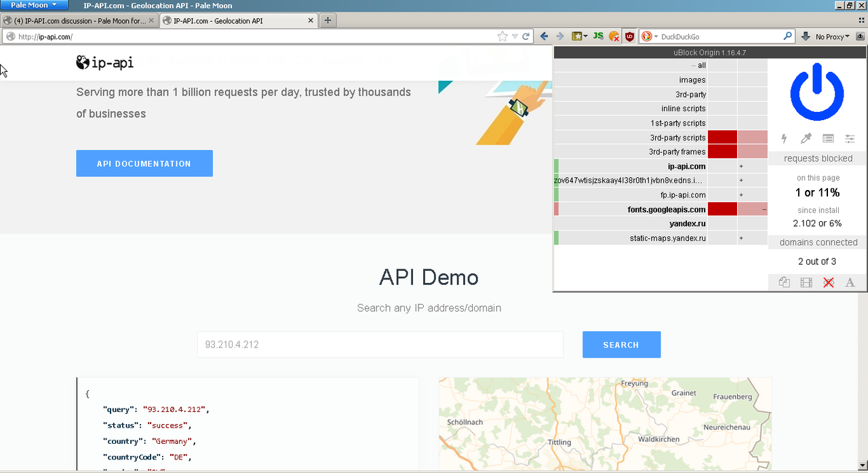Click the IP field containing 93.210.4.212

point(380,345)
